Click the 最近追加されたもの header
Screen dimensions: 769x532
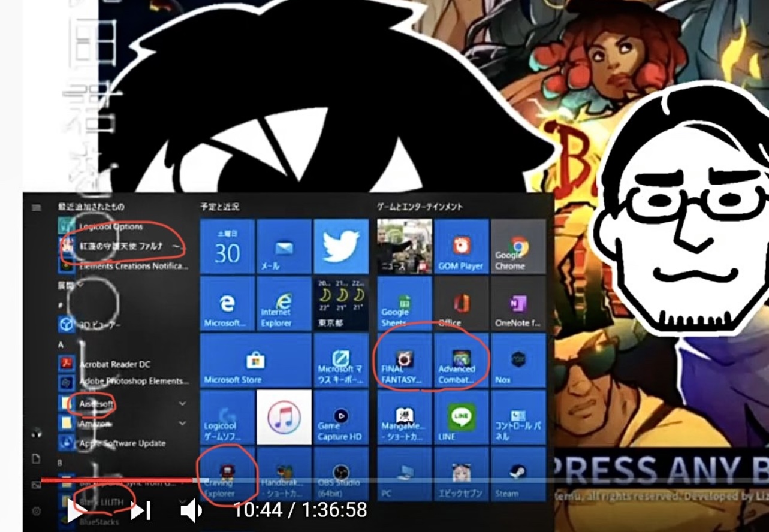91,207
